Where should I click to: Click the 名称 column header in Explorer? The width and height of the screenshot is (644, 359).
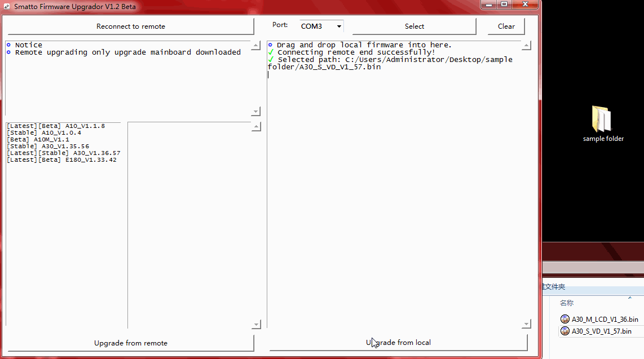[566, 303]
